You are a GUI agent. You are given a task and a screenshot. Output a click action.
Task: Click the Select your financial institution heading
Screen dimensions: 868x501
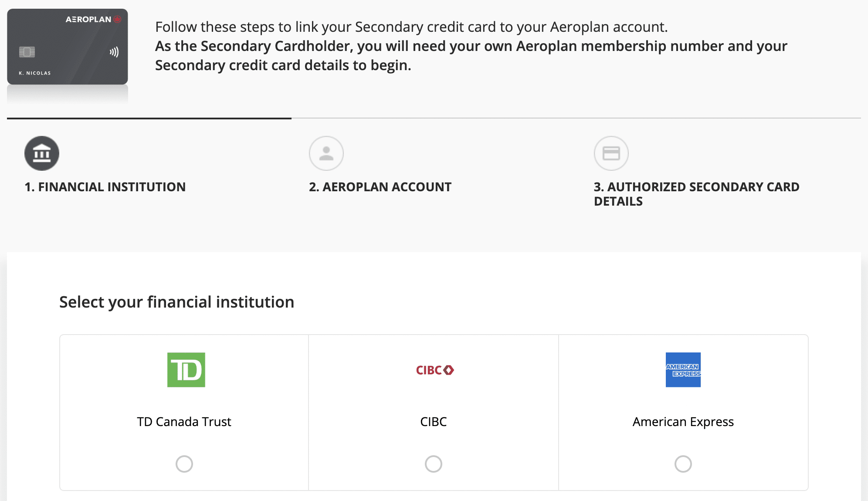(x=176, y=302)
